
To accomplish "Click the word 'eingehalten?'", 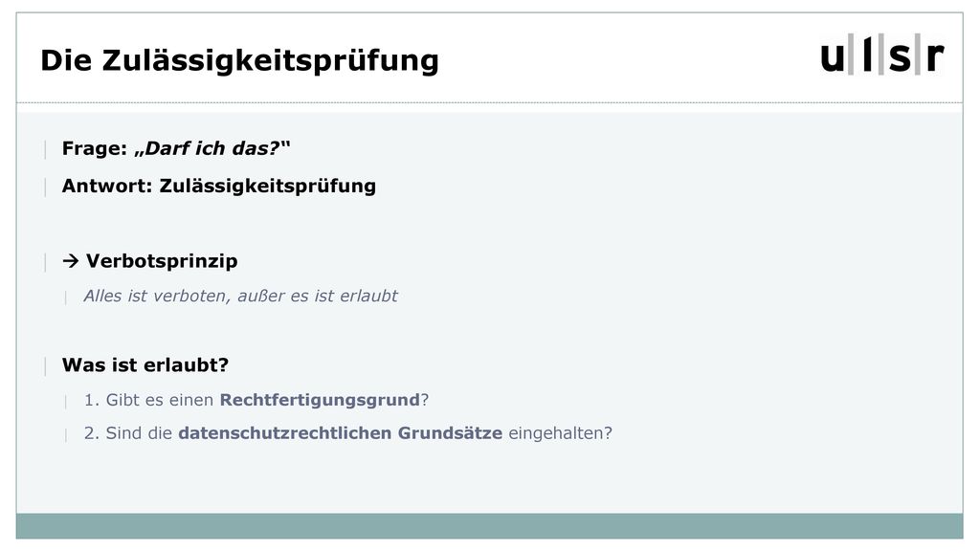I will pyautogui.click(x=560, y=433).
